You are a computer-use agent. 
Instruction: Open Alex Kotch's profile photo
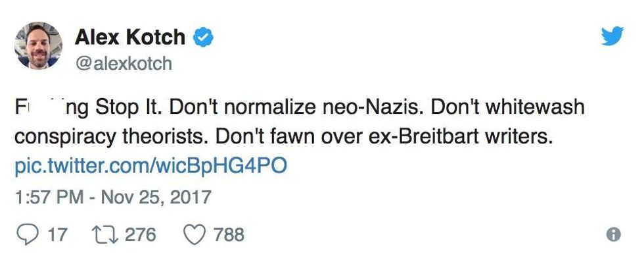tap(38, 45)
